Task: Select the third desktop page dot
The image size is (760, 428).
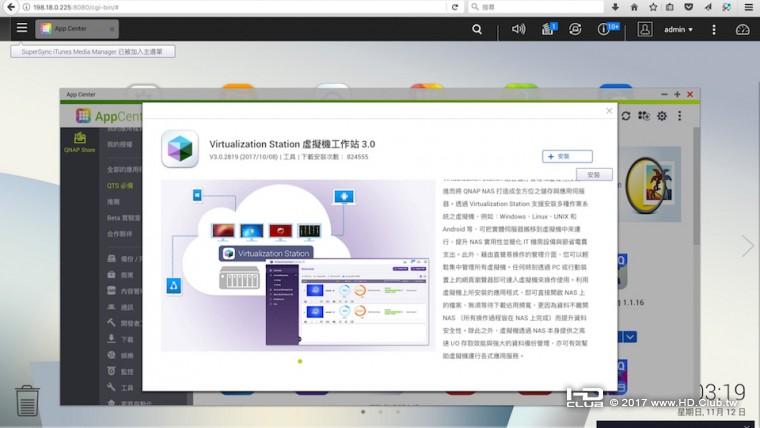Action: (x=398, y=412)
